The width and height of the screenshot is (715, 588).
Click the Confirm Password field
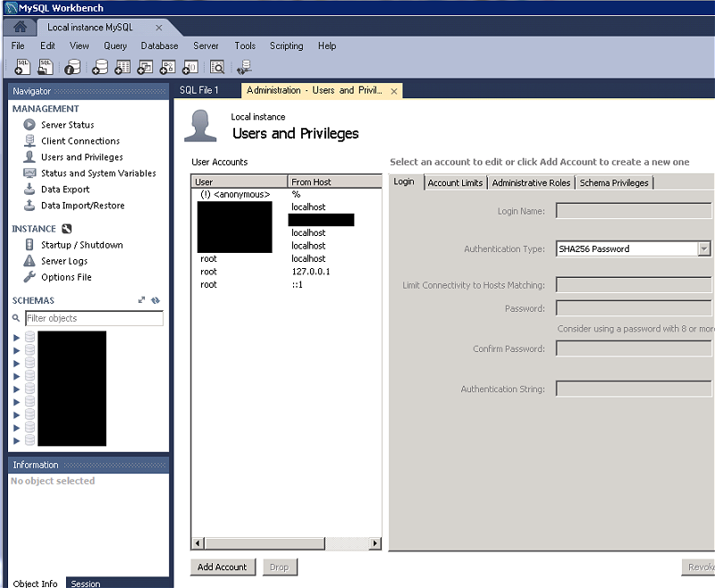click(634, 349)
